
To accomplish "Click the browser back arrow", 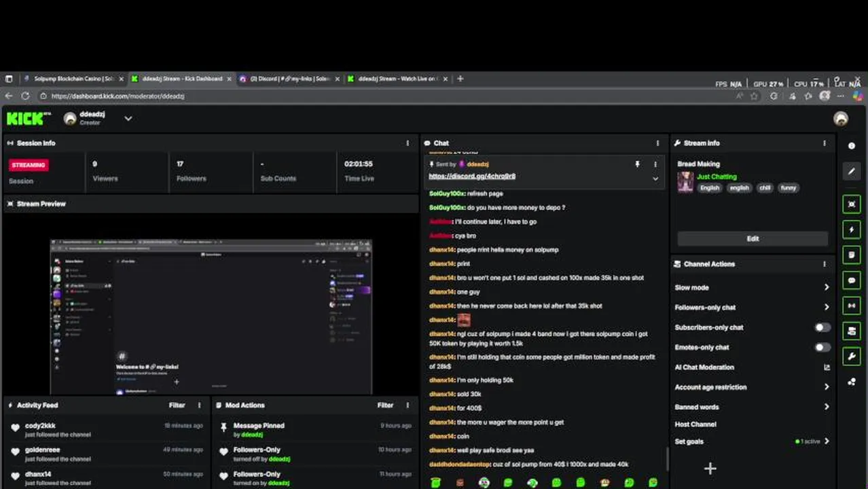I will click(9, 96).
